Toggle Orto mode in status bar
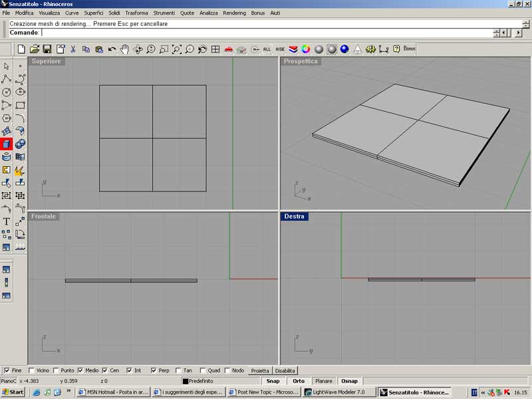532x399 pixels. click(x=299, y=381)
